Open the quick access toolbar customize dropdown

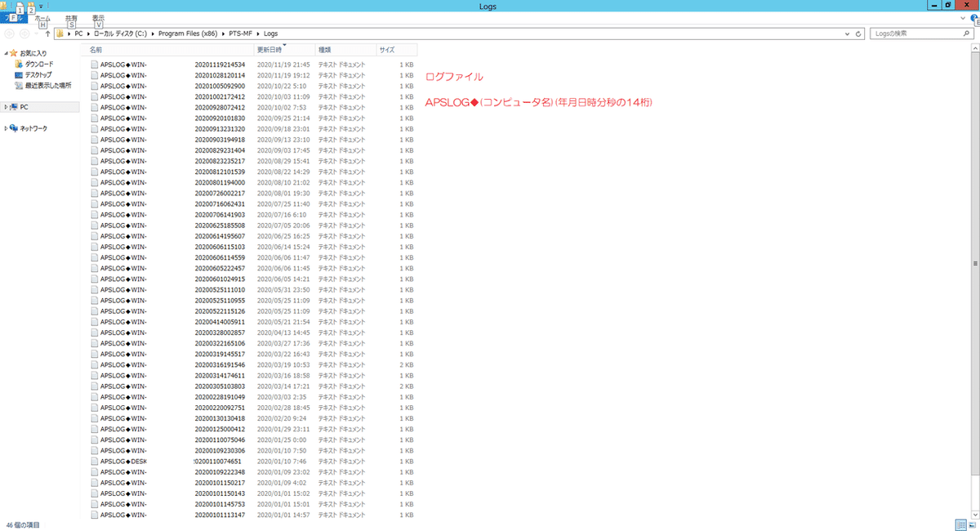(x=41, y=6)
